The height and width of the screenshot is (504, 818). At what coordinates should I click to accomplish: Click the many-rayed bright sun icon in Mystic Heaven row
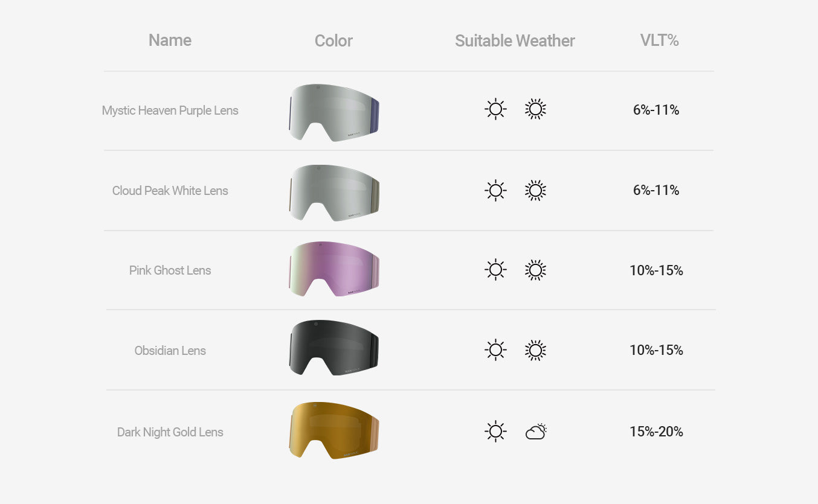pyautogui.click(x=535, y=109)
